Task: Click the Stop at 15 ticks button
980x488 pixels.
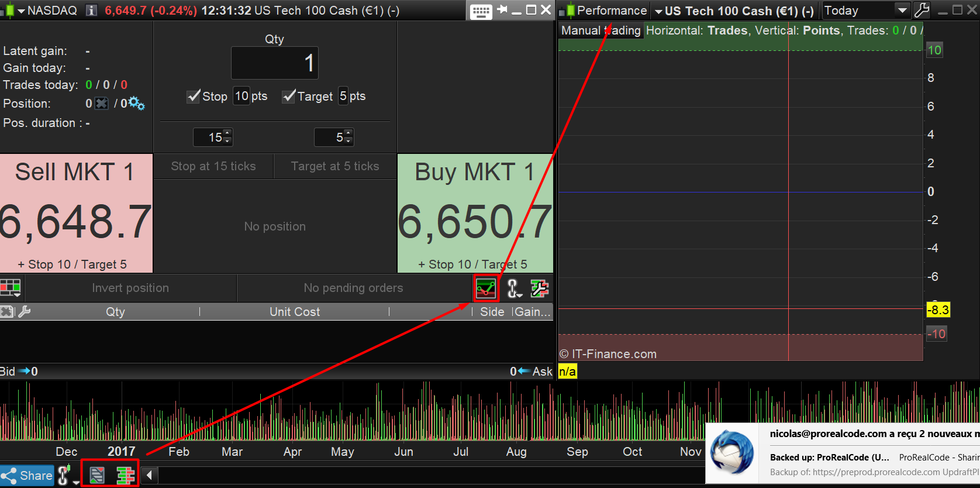Action: 213,167
